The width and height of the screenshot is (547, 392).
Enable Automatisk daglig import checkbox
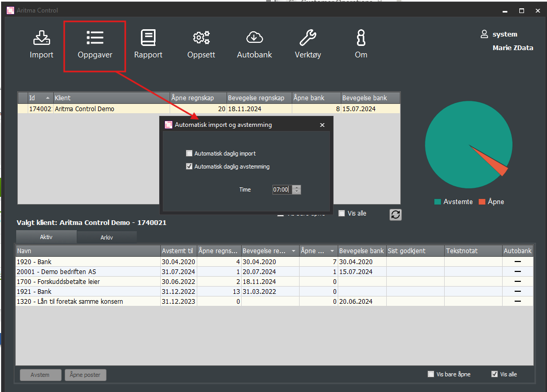coord(189,153)
